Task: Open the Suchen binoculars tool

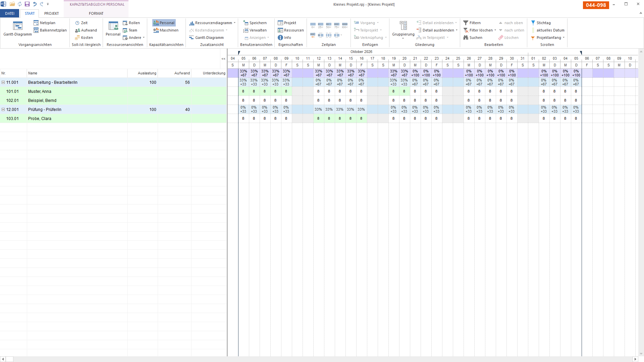Action: point(466,38)
